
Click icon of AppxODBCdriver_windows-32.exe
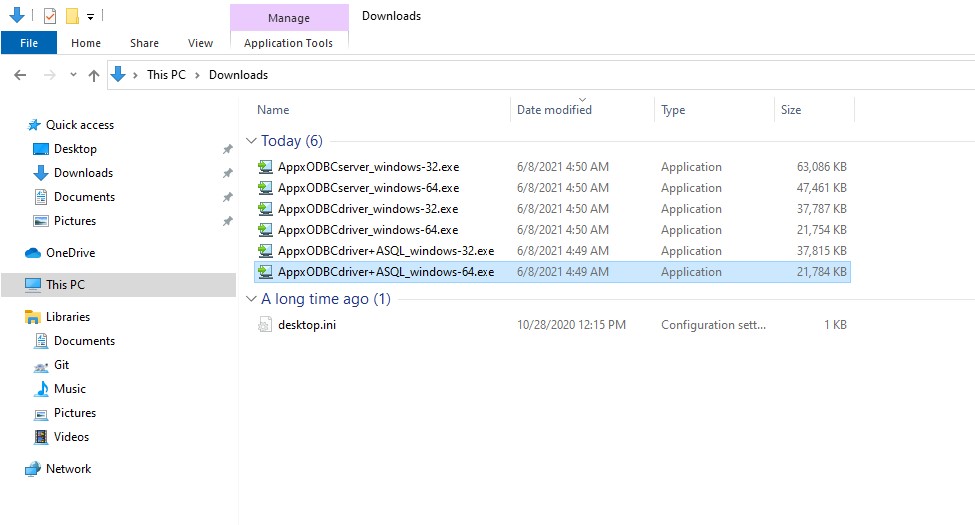(266, 209)
